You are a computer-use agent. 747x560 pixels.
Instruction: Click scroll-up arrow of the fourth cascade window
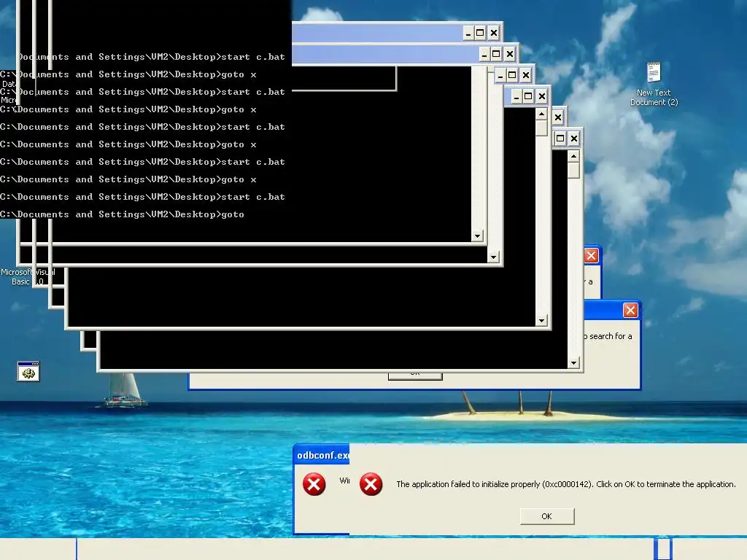tap(542, 114)
